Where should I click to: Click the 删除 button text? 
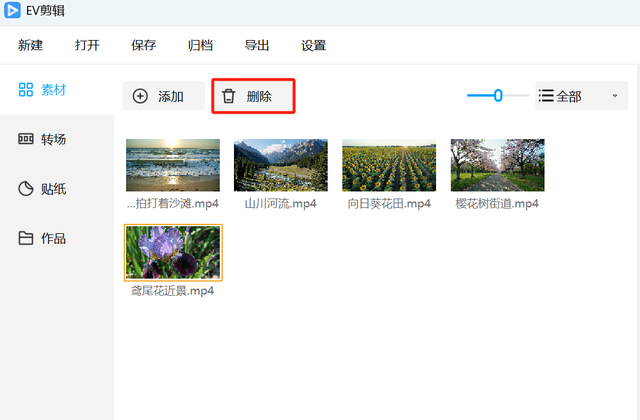[259, 97]
